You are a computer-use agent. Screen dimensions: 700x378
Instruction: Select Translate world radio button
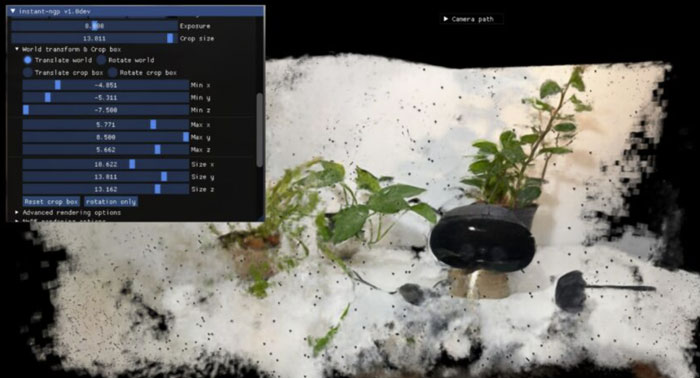(x=28, y=60)
